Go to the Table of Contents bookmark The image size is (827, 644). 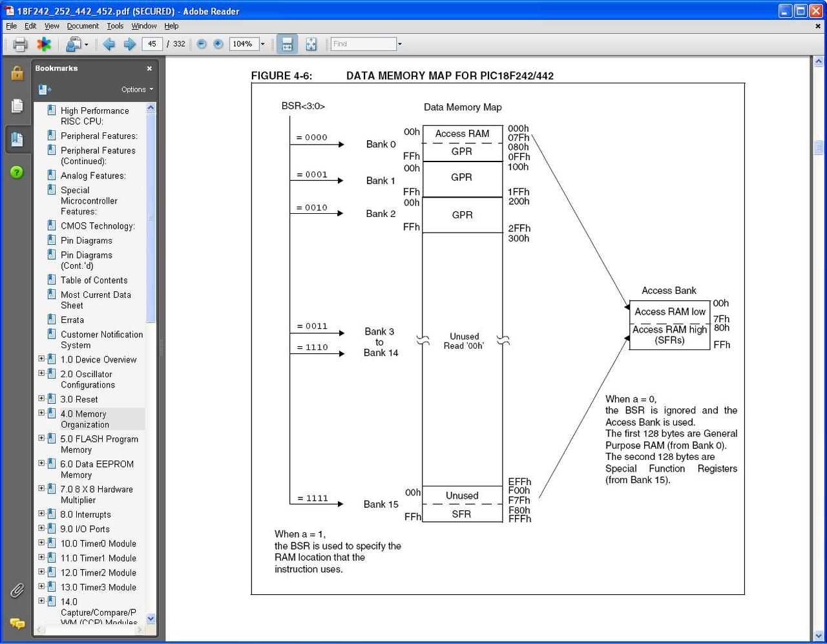94,280
